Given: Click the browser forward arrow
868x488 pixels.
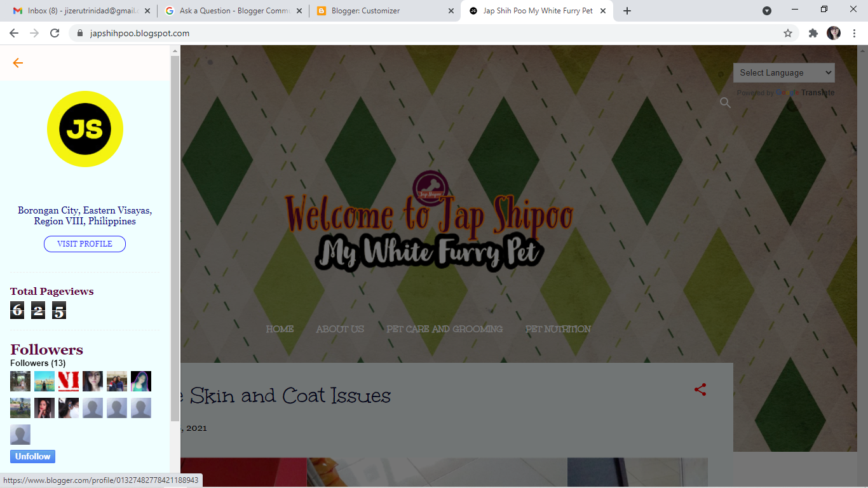Looking at the screenshot, I should click(x=34, y=33).
